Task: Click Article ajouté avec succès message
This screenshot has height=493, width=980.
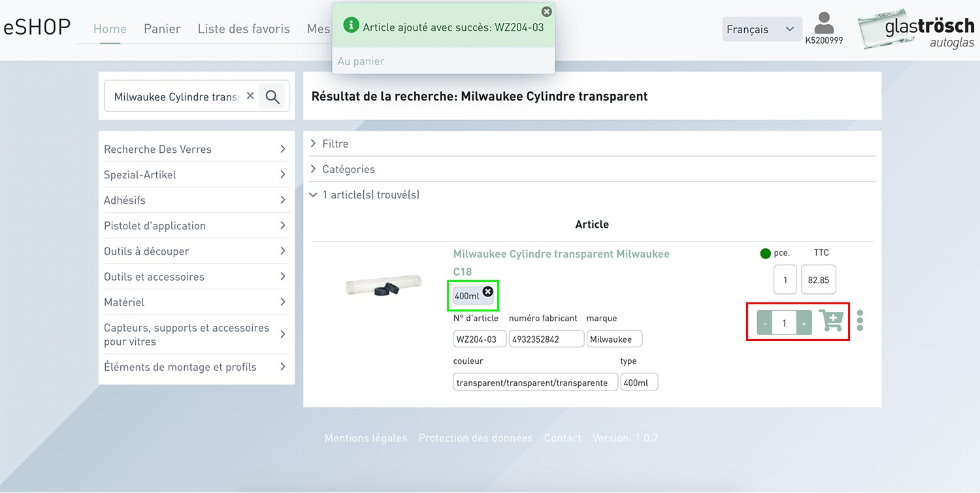Action: (453, 27)
